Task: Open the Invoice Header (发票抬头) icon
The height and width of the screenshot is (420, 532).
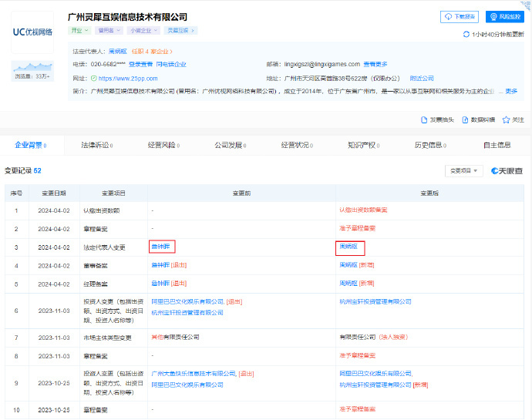Action: 424,119
